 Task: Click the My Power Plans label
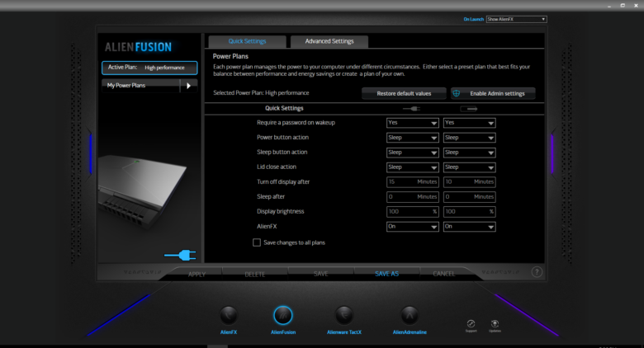[x=126, y=86]
